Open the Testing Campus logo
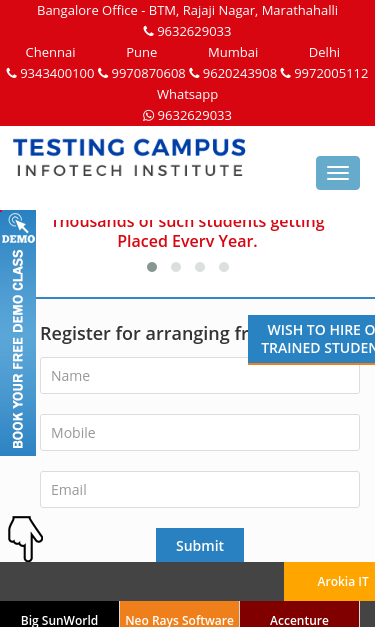Image resolution: width=375 pixels, height=627 pixels. 130,158
